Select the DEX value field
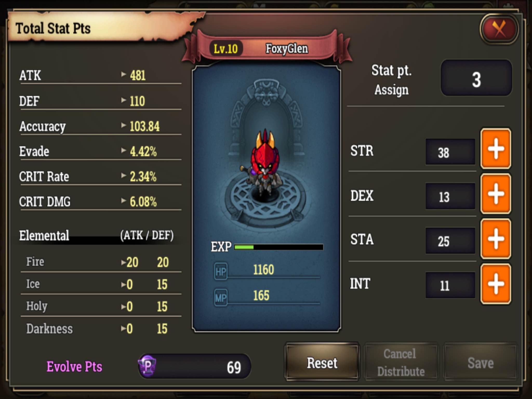 tap(450, 196)
